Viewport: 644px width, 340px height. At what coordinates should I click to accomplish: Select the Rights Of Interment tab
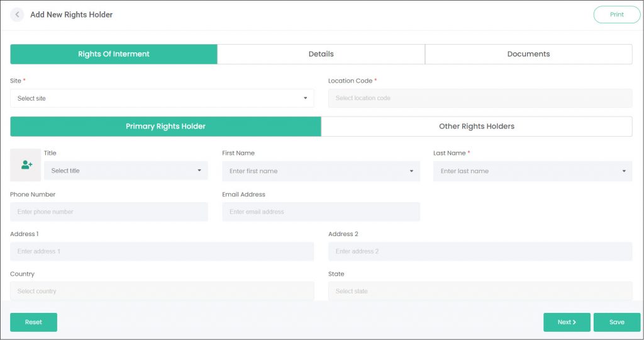pyautogui.click(x=114, y=54)
